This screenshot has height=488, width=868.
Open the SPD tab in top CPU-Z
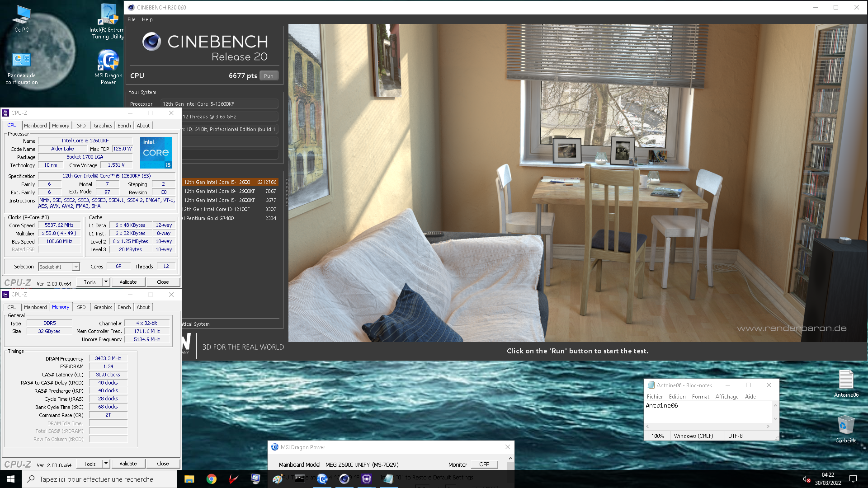[81, 126]
